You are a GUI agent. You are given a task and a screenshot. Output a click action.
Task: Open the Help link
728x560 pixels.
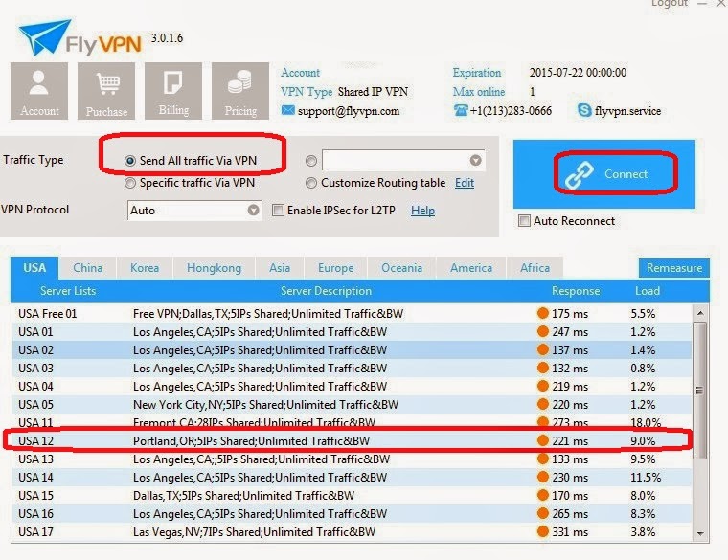click(x=422, y=211)
